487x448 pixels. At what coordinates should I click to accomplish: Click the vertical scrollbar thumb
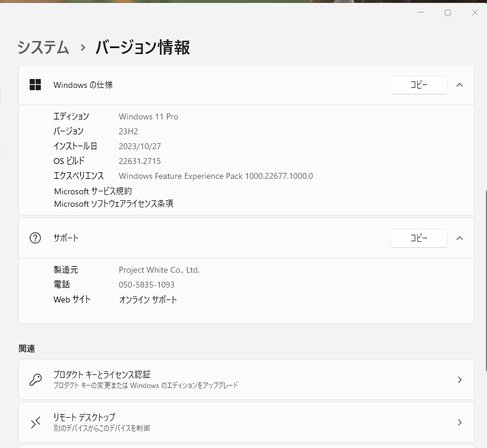pos(486,280)
